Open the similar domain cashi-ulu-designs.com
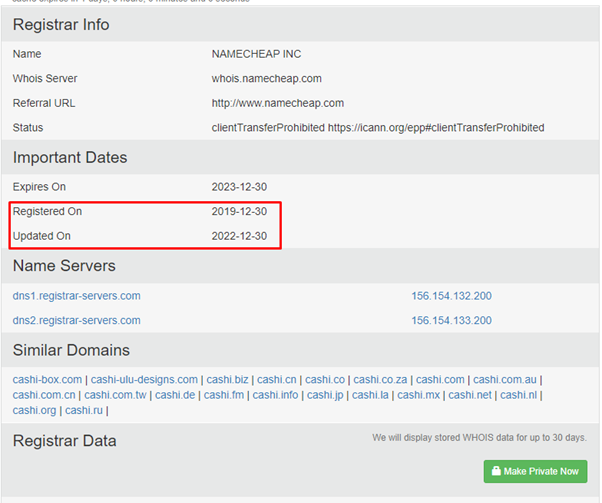 pos(144,380)
